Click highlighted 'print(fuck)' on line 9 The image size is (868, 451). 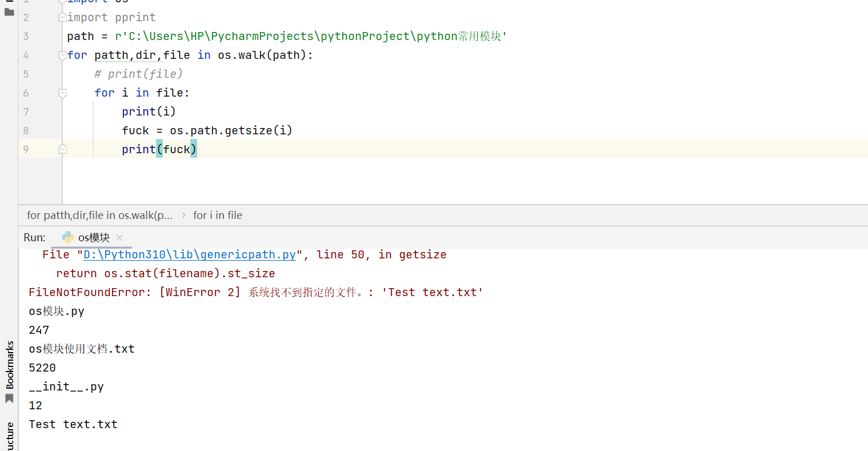pos(159,149)
